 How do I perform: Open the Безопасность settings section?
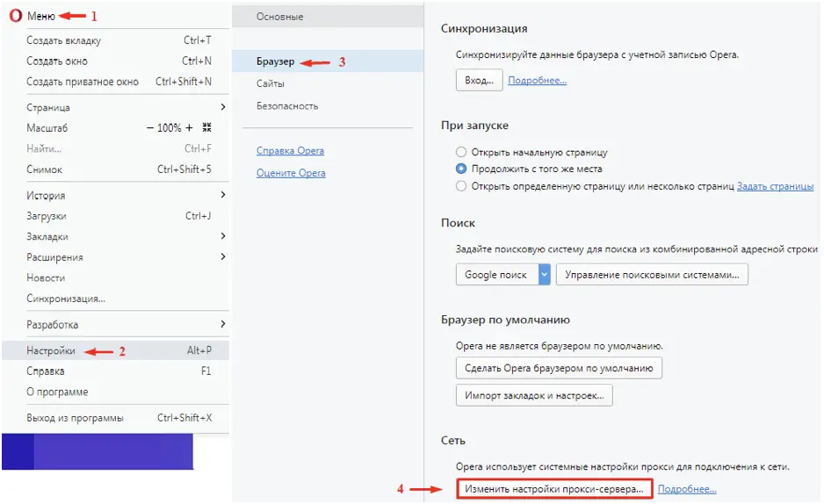[287, 105]
